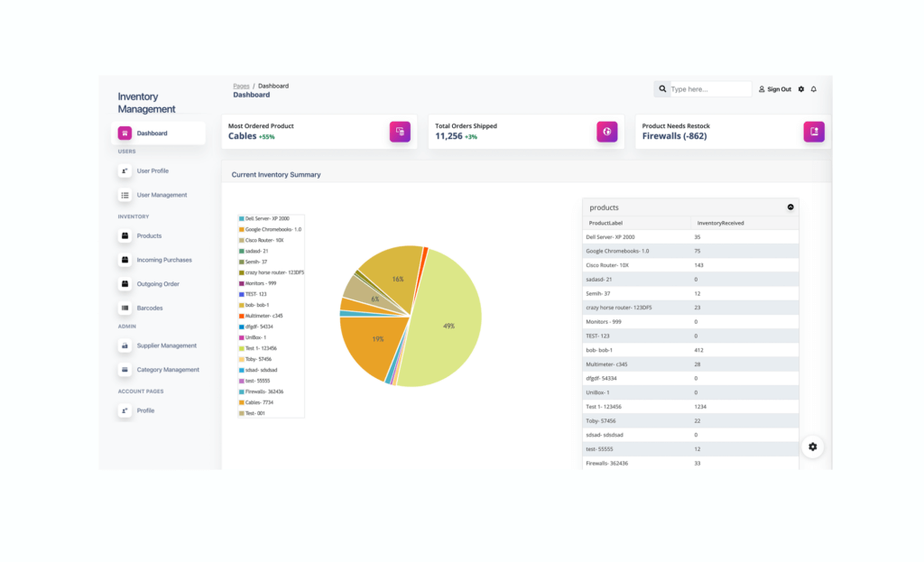The image size is (924, 562).
Task: Click the Most Ordered Product card icon
Action: click(400, 132)
